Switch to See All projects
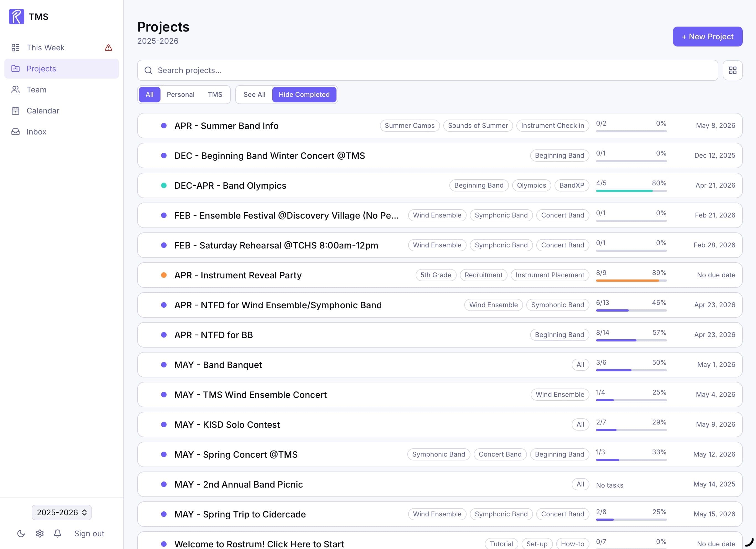 (254, 95)
